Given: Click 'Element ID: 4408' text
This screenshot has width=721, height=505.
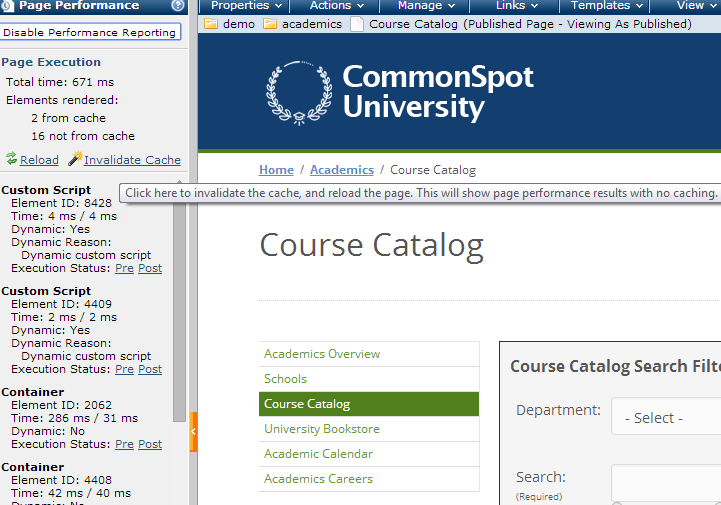Looking at the screenshot, I should (61, 480).
